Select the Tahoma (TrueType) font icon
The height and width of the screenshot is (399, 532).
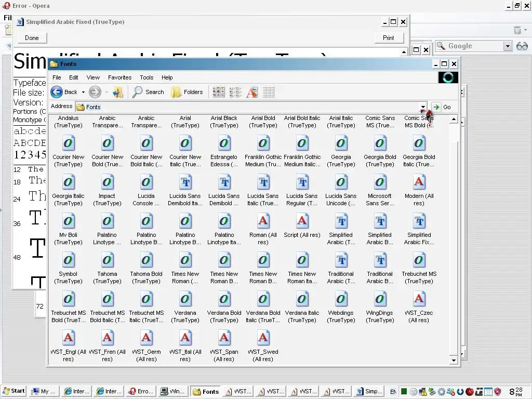107,260
